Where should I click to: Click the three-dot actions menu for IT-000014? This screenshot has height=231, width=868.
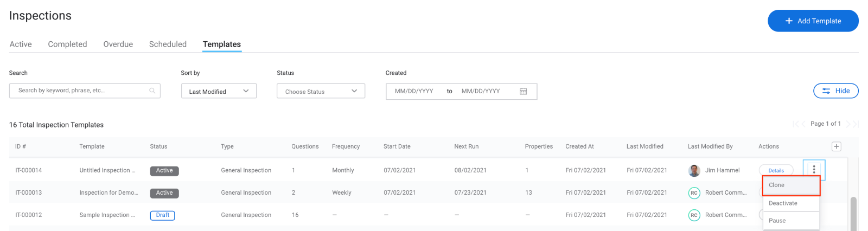pos(814,170)
